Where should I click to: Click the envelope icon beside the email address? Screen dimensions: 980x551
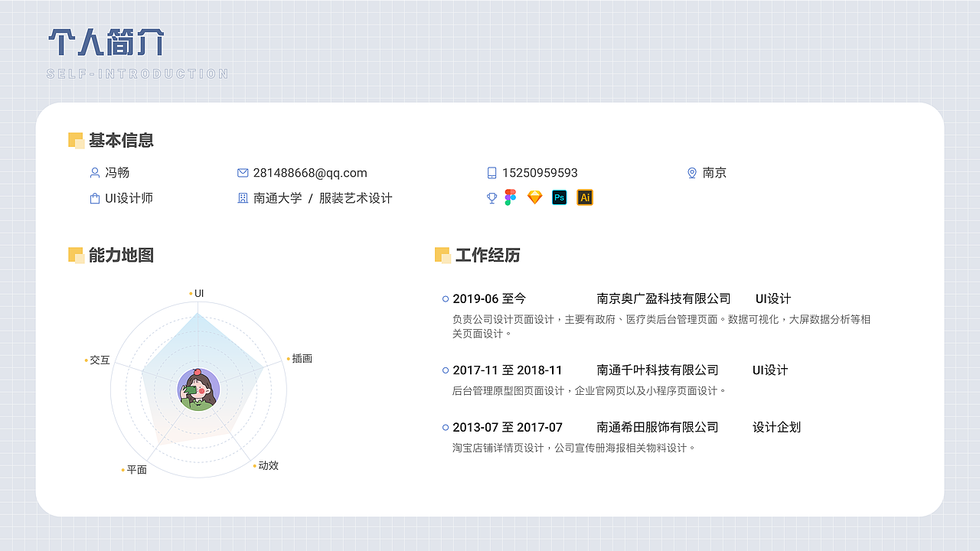243,173
